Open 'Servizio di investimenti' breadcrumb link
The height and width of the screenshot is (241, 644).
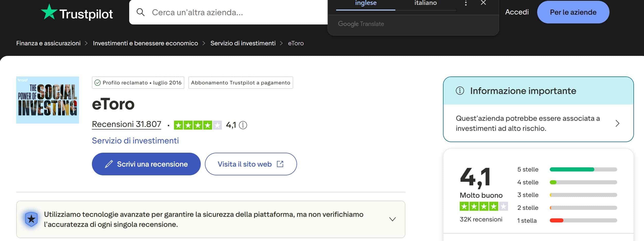coord(243,43)
